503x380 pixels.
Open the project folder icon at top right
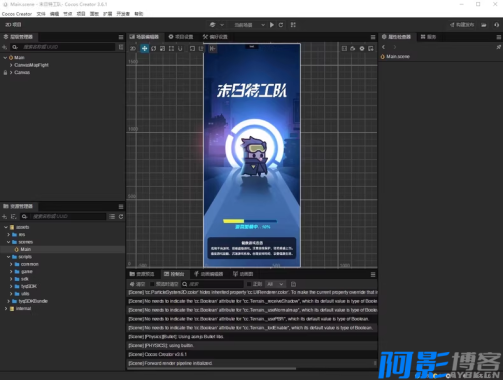(x=484, y=25)
